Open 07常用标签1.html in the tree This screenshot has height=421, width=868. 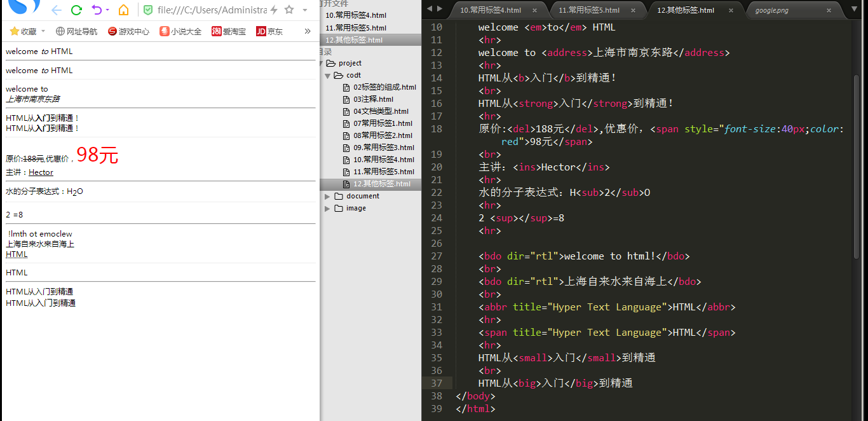point(383,123)
